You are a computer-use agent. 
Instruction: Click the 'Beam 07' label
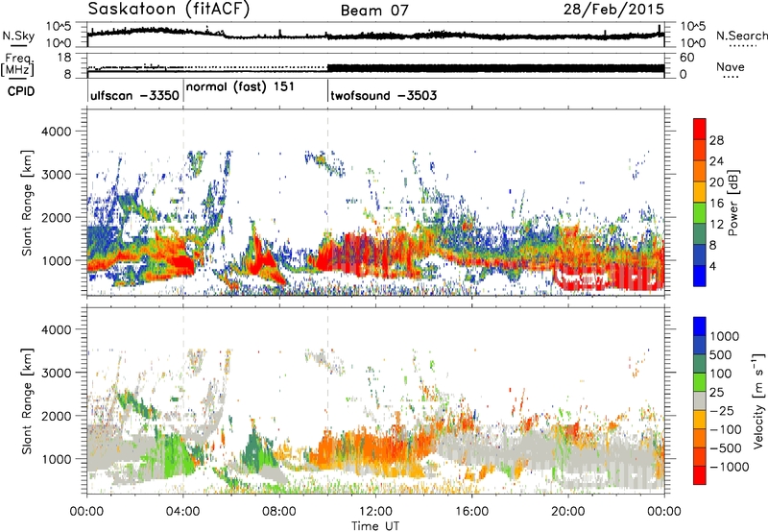click(x=374, y=11)
